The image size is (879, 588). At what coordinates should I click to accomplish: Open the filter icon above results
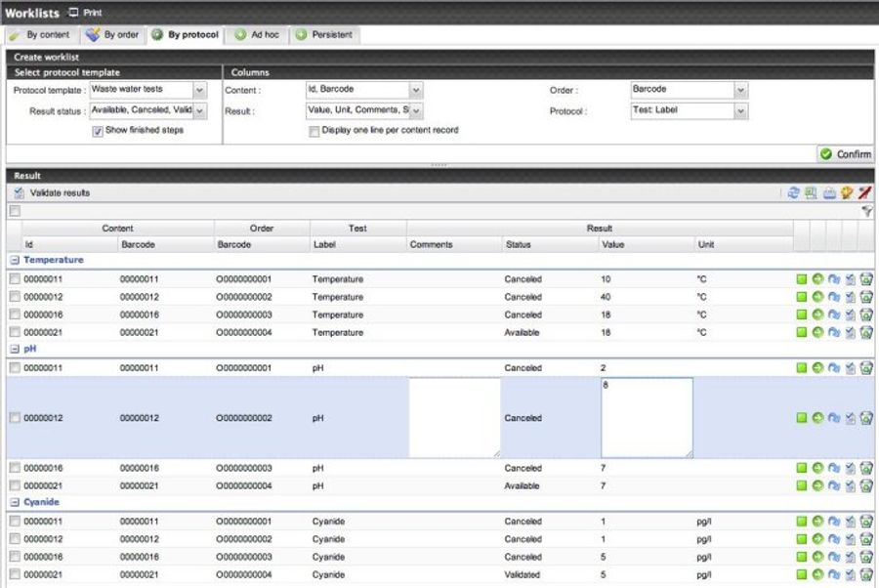pos(869,211)
